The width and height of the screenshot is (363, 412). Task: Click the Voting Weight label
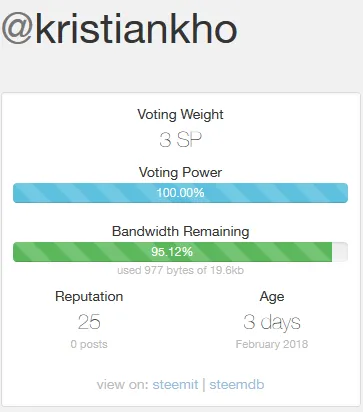(x=180, y=114)
